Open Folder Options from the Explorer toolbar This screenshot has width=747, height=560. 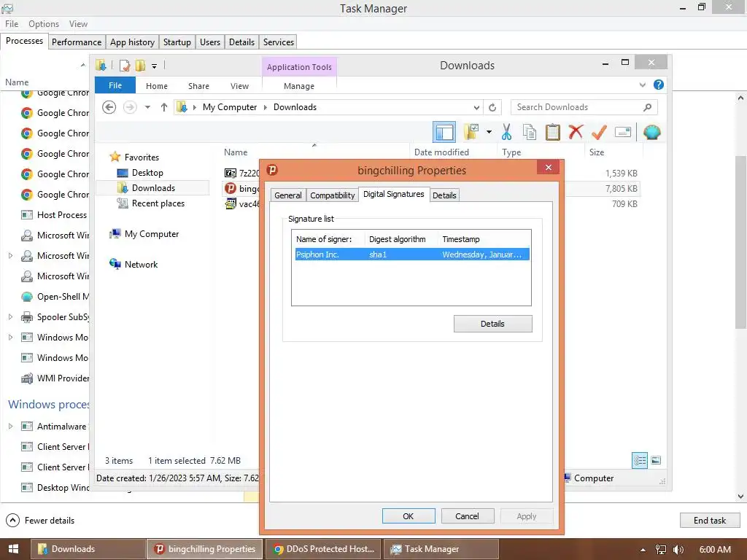pyautogui.click(x=471, y=132)
